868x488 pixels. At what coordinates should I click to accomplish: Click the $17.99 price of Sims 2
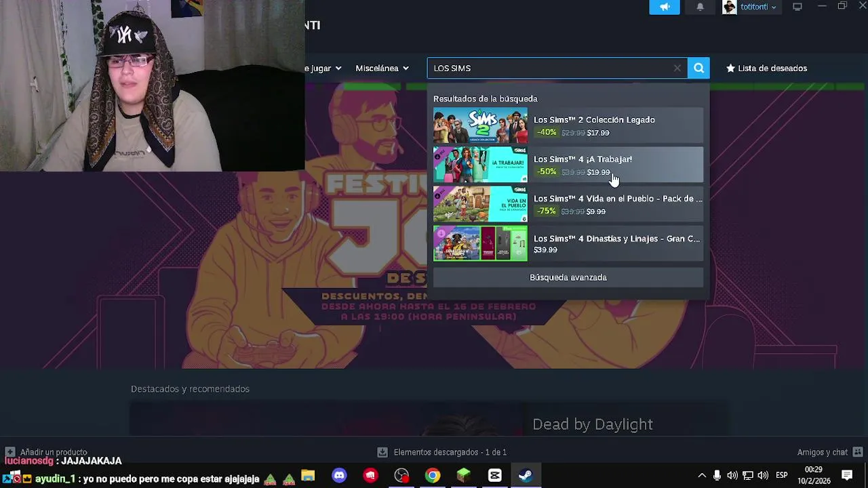coord(598,133)
